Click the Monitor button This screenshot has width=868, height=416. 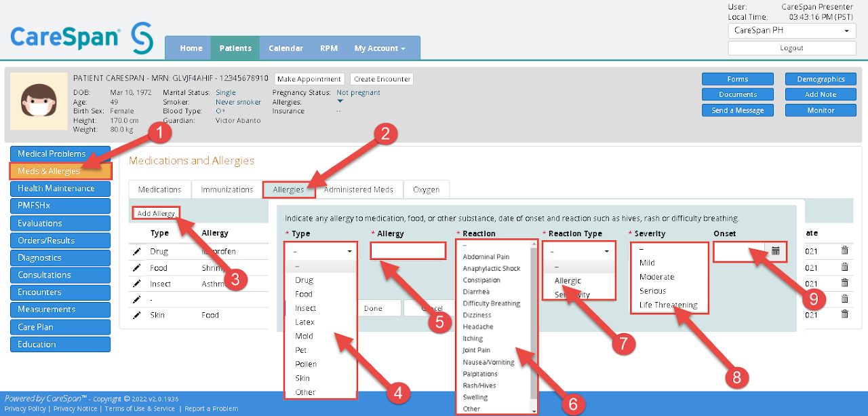tap(821, 110)
